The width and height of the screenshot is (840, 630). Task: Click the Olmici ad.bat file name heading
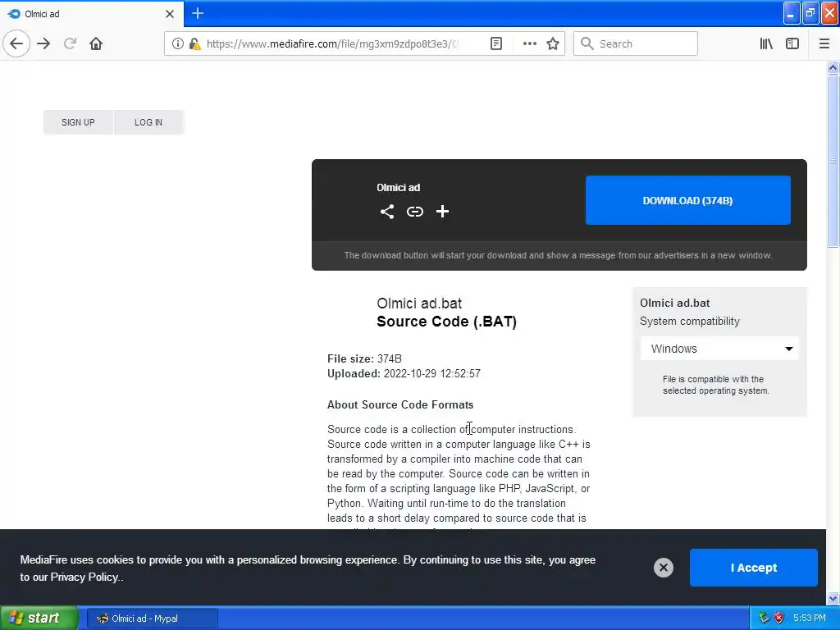pos(419,304)
